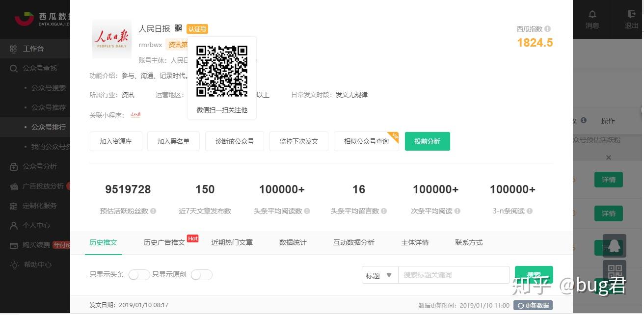
Task: Click the 工作台 sidebar icon
Action: [14, 49]
